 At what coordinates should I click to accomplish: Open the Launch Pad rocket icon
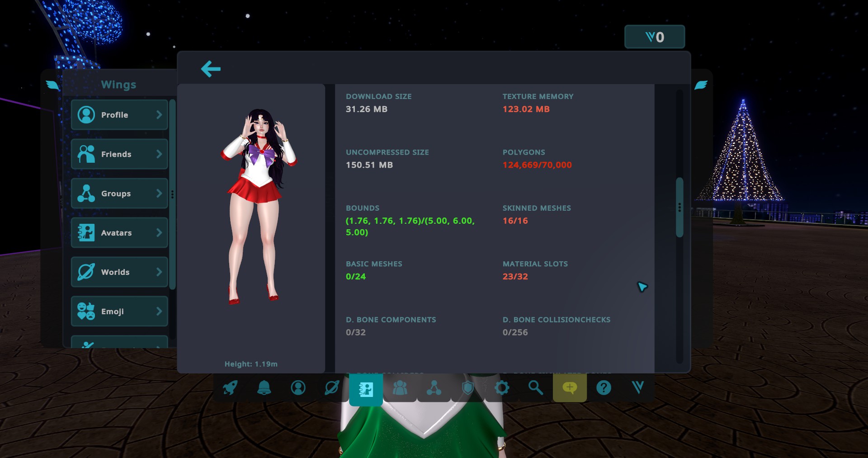click(x=230, y=387)
